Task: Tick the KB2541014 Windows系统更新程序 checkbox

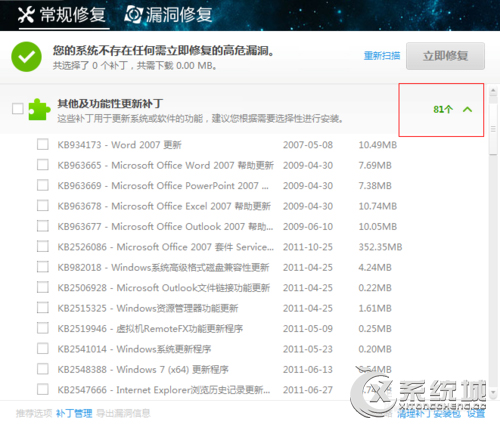Action: point(43,349)
